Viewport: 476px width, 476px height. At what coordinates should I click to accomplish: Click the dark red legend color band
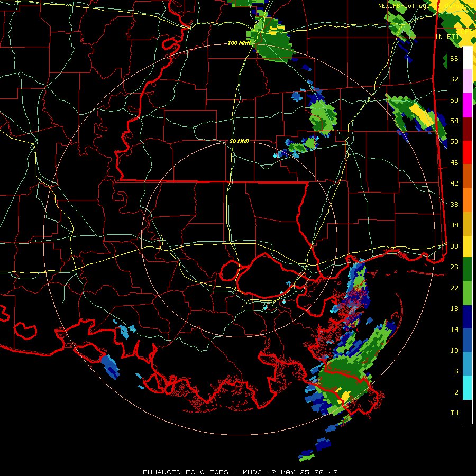tap(467, 129)
